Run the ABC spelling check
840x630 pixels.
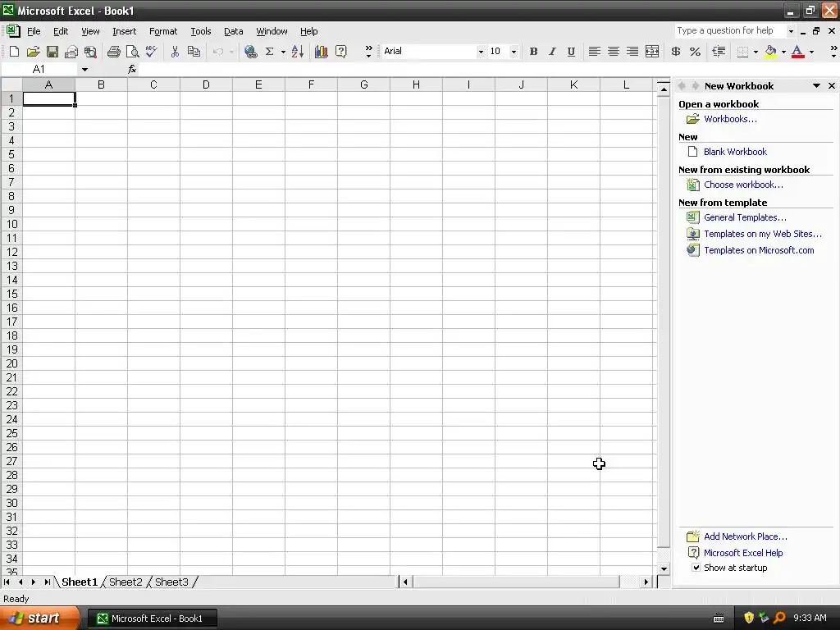[151, 52]
